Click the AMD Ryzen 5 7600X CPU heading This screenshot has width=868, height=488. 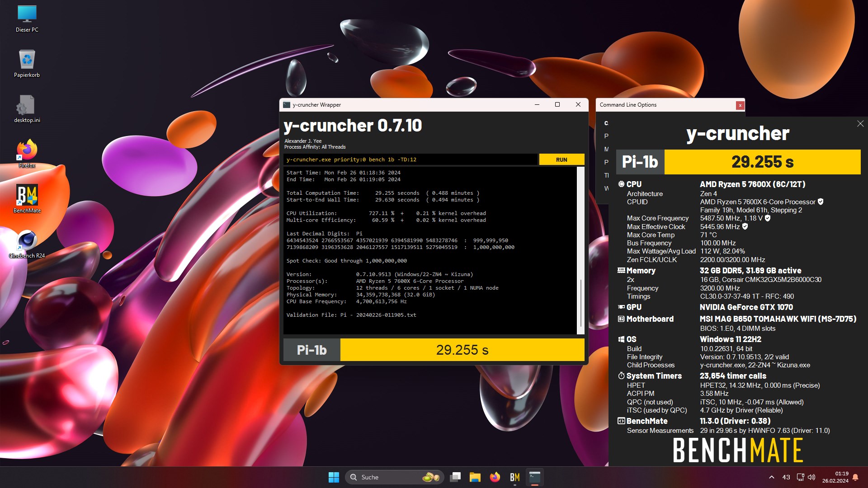point(753,184)
